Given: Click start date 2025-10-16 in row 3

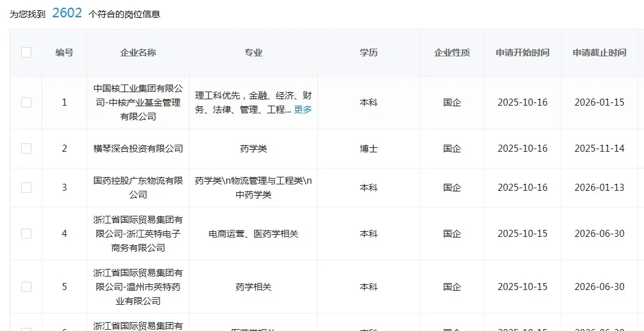Looking at the screenshot, I should (522, 188).
